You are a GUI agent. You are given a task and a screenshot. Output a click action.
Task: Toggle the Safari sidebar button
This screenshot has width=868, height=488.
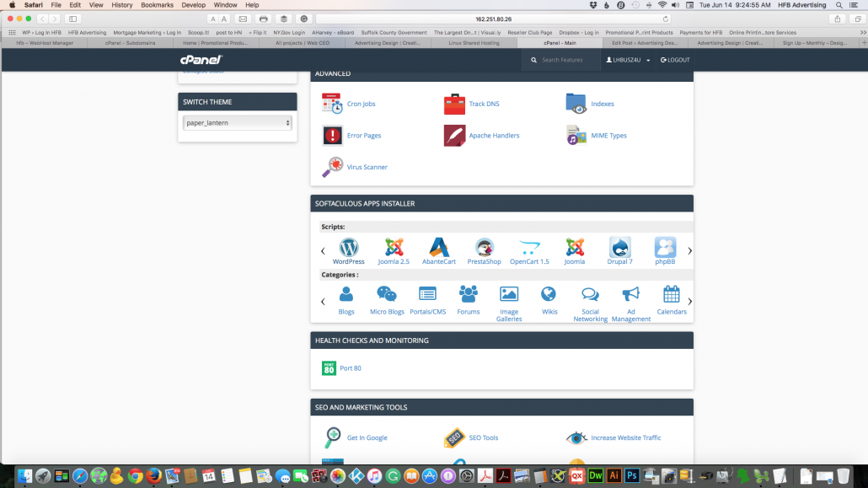(72, 19)
